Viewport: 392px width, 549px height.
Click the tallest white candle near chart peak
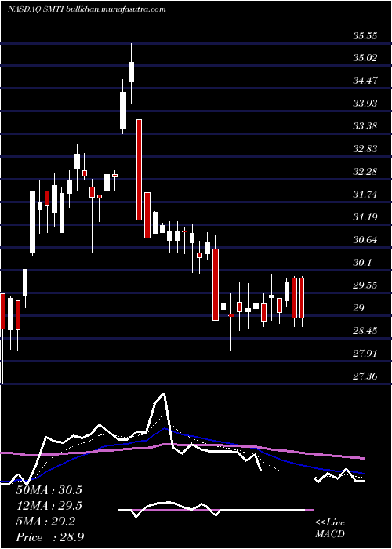pyautogui.click(x=123, y=111)
